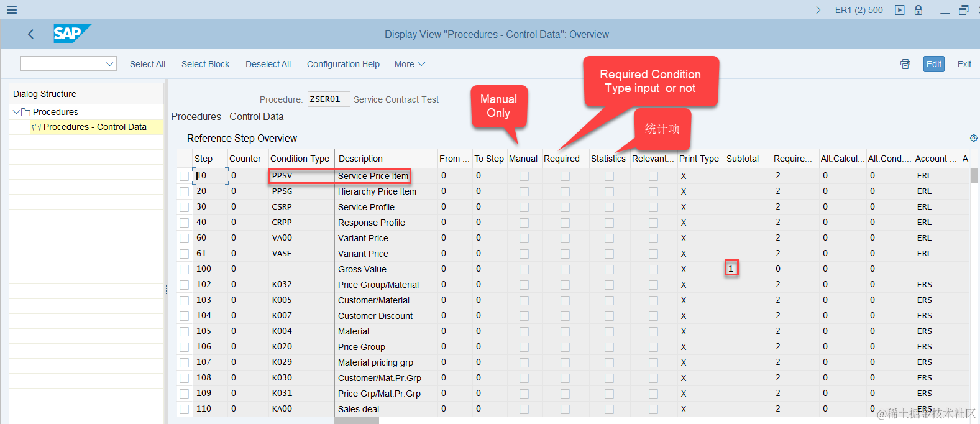This screenshot has height=424, width=980.
Task: Select row checkbox for step 100
Action: [x=184, y=269]
